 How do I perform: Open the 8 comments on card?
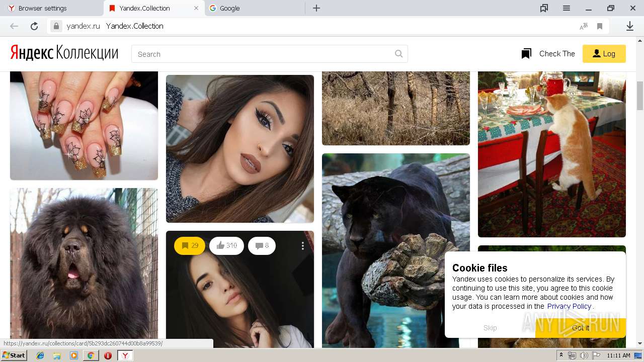pyautogui.click(x=262, y=246)
